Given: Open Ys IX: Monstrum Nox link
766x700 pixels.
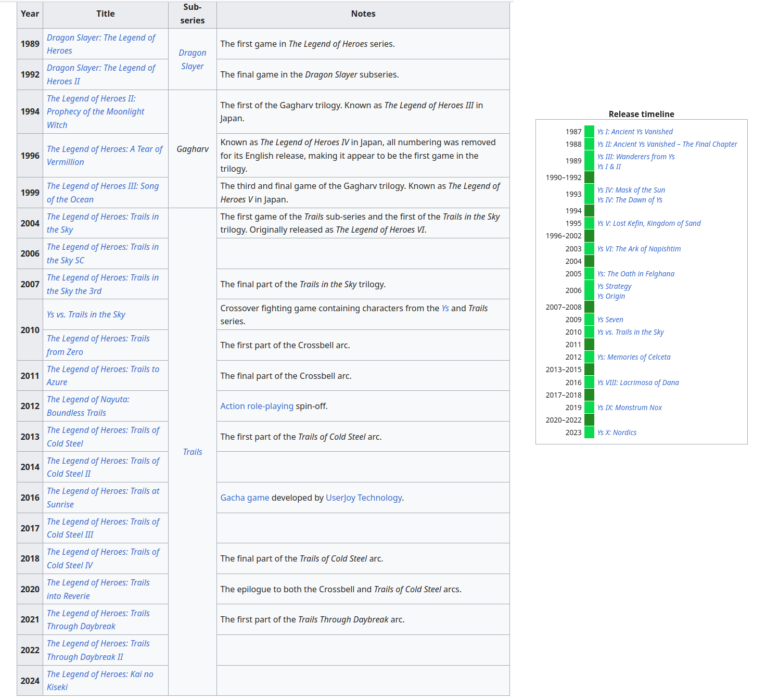Looking at the screenshot, I should pyautogui.click(x=630, y=408).
